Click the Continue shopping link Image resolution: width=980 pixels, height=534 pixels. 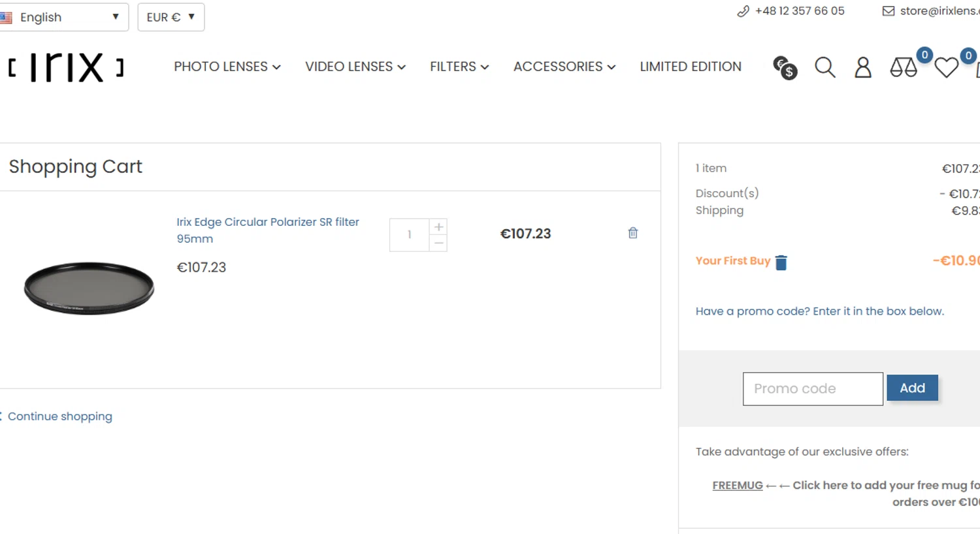59,416
